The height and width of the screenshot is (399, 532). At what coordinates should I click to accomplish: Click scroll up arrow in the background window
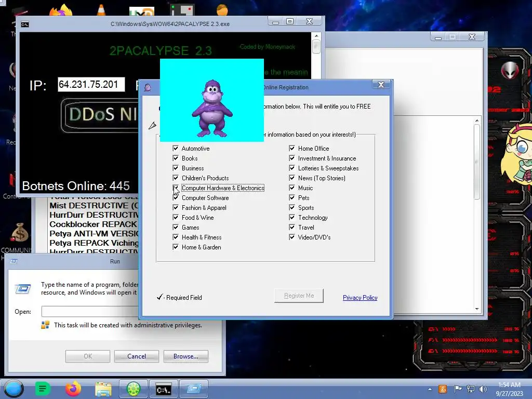coord(477,121)
